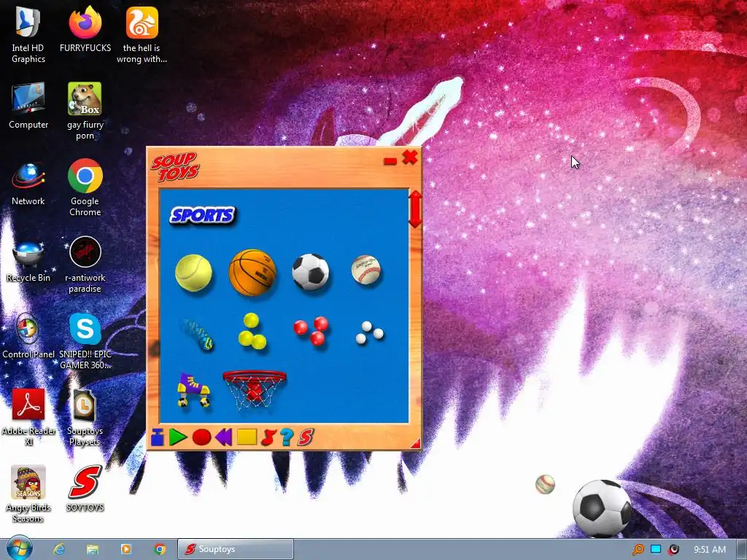
Task: Select the Google Chrome desktop icon
Action: [x=85, y=188]
